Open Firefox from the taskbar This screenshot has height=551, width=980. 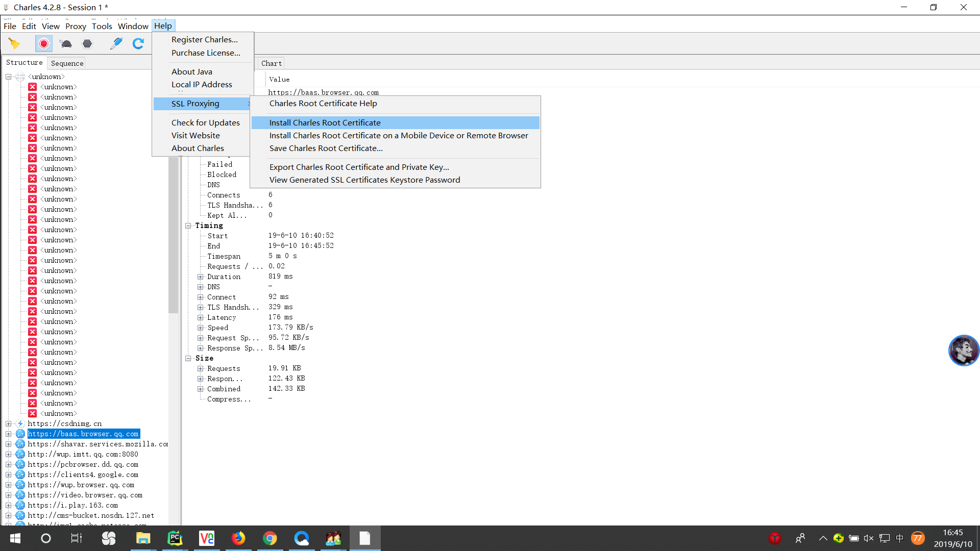click(238, 538)
